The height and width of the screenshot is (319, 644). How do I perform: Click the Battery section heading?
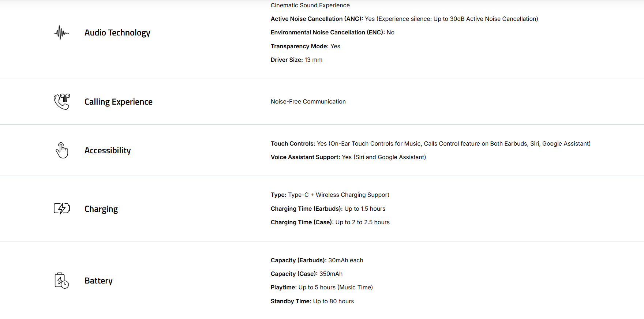[98, 281]
